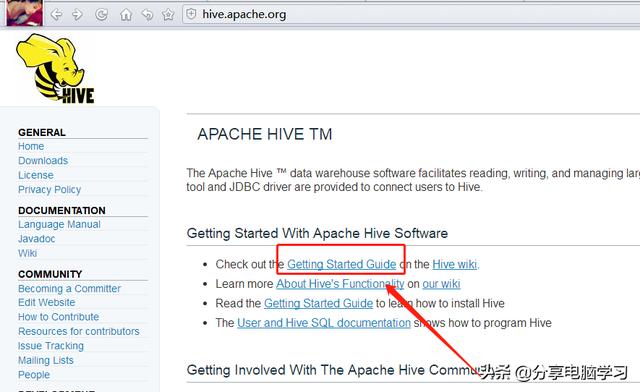Open the Wiki sidebar link
640x392 pixels.
[x=27, y=253]
